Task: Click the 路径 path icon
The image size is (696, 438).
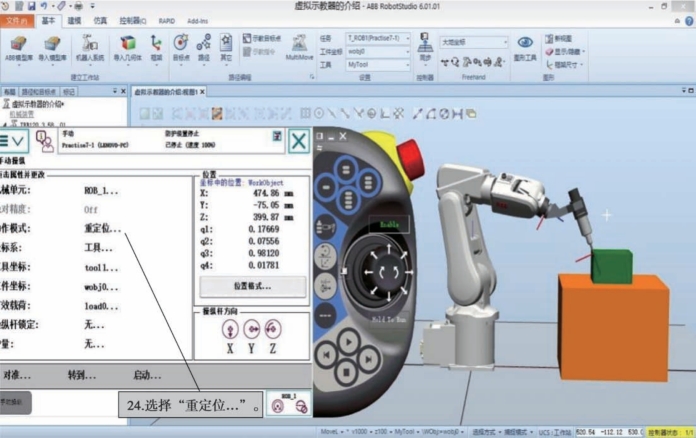Action: 204,48
